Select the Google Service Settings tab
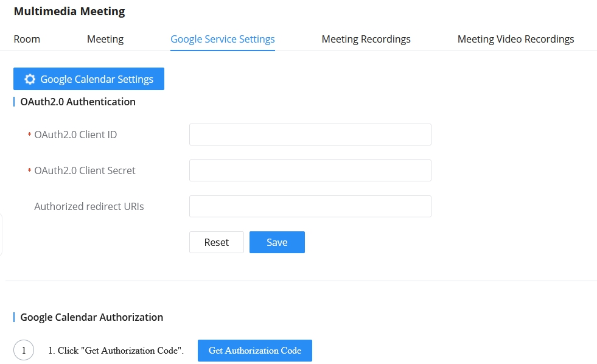 [222, 39]
